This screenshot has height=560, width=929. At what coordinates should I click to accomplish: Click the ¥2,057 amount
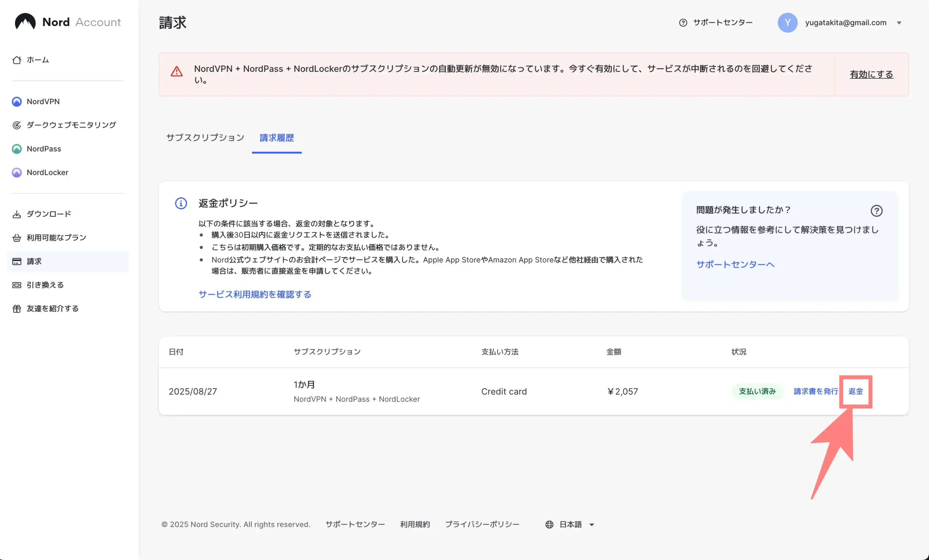click(x=622, y=392)
